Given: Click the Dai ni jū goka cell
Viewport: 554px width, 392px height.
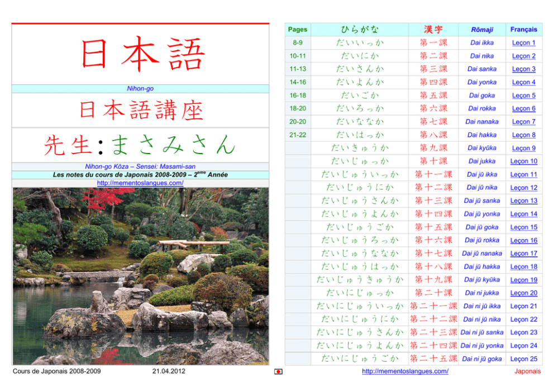Looking at the screenshot, I should click(482, 359).
